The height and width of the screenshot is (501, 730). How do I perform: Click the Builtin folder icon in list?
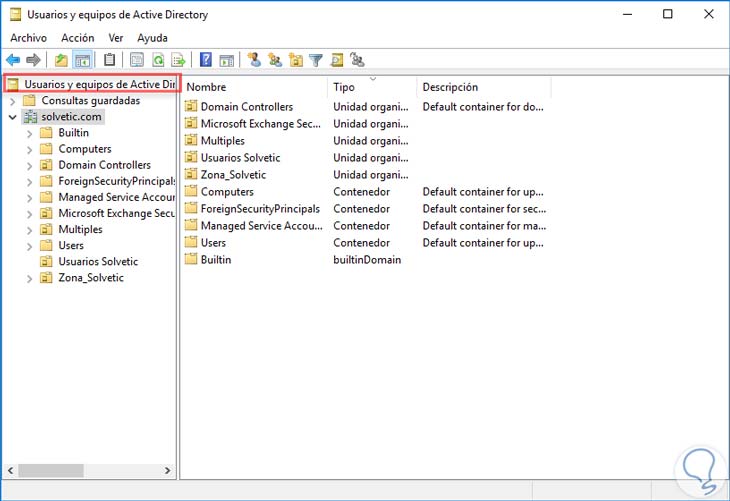[x=191, y=259]
